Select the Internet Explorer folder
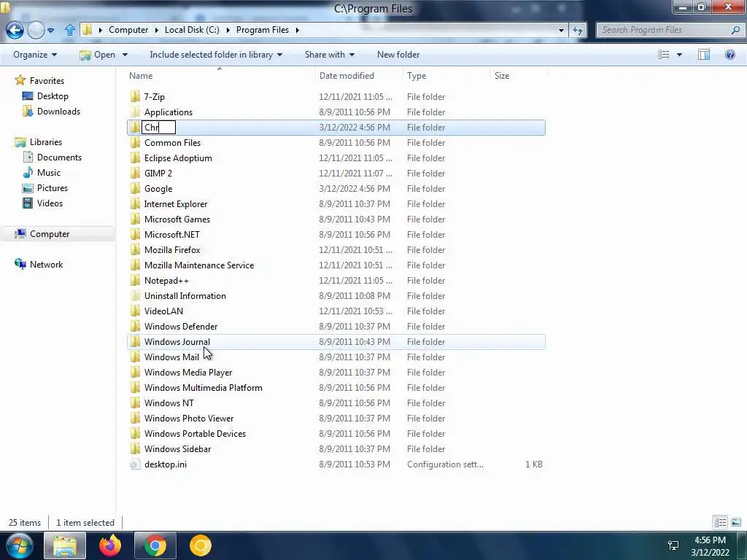747x560 pixels. pos(336,204)
